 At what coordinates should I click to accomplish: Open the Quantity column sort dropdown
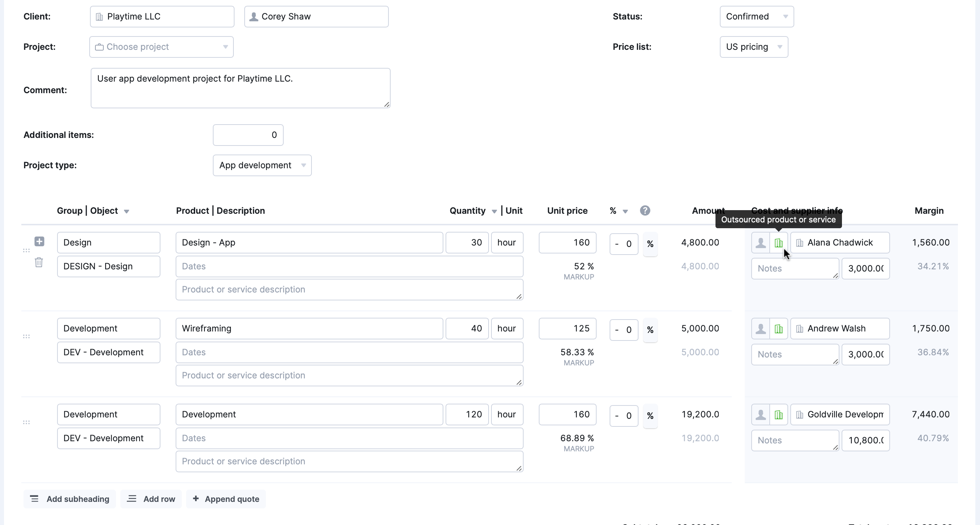494,211
